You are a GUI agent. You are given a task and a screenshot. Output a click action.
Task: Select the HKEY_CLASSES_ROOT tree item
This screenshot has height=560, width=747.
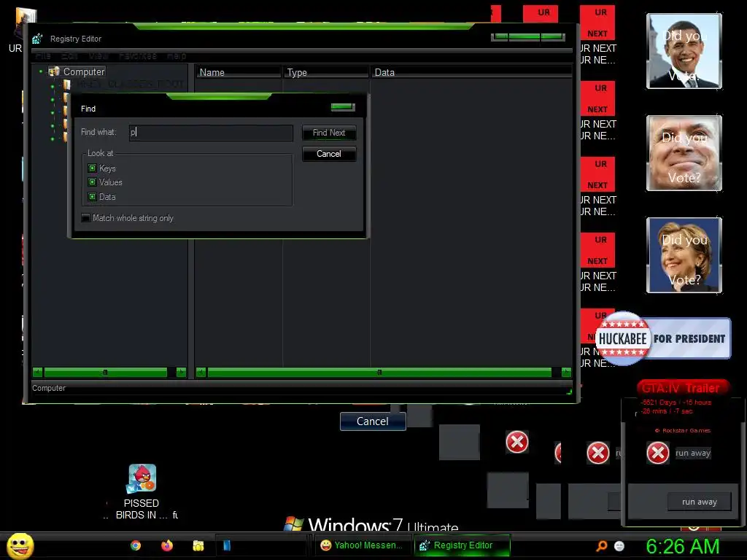pyautogui.click(x=130, y=85)
